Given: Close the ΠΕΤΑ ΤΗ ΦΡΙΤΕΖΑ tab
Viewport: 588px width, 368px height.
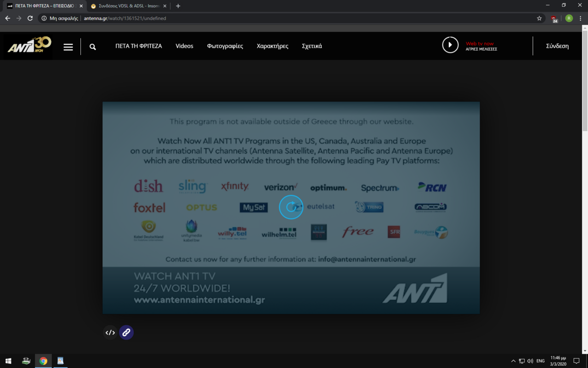Looking at the screenshot, I should pyautogui.click(x=81, y=6).
